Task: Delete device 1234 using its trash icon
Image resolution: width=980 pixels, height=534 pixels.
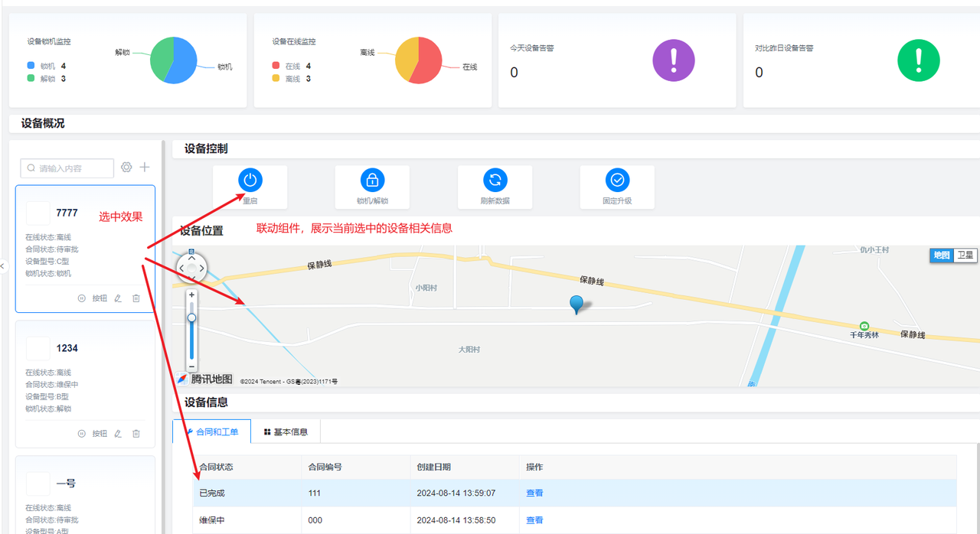Action: pos(136,434)
